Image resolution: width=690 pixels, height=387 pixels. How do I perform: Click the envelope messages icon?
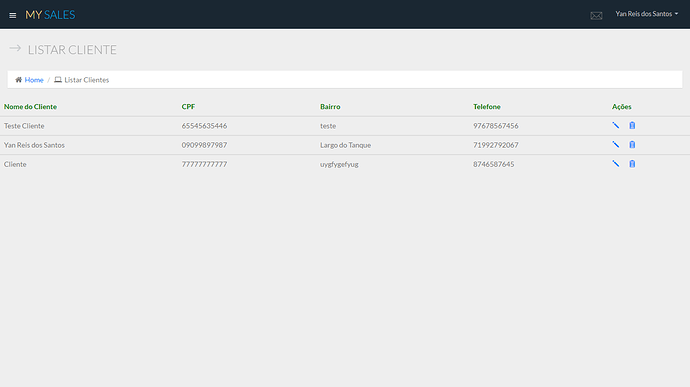click(596, 16)
